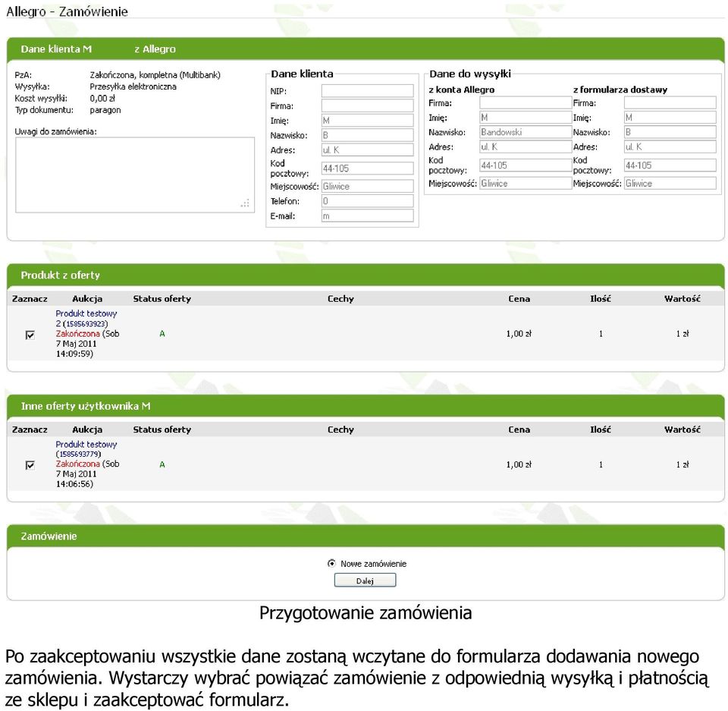Screen dimensions: 728x711
Task: Click Kod pocztowy field under z konta Allegro
Action: coord(526,165)
